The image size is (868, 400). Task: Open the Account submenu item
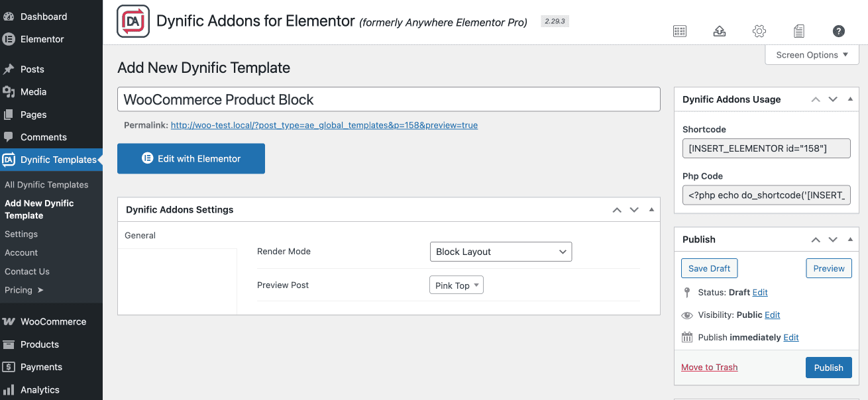point(21,252)
